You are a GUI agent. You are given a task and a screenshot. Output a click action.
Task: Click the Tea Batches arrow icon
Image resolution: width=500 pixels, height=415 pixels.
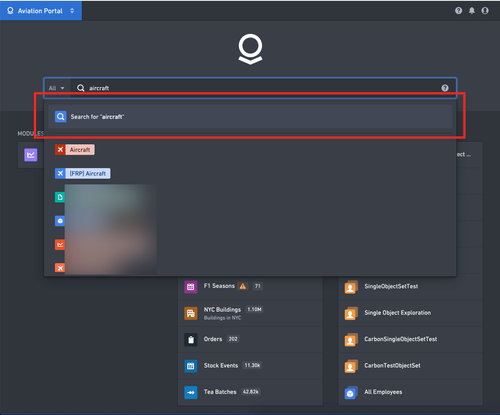(x=191, y=392)
